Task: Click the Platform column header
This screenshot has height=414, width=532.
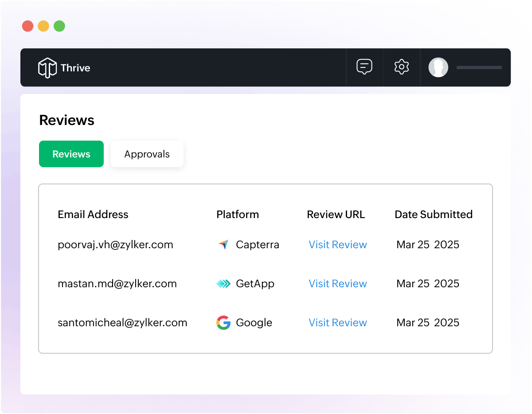Action: pyautogui.click(x=237, y=214)
